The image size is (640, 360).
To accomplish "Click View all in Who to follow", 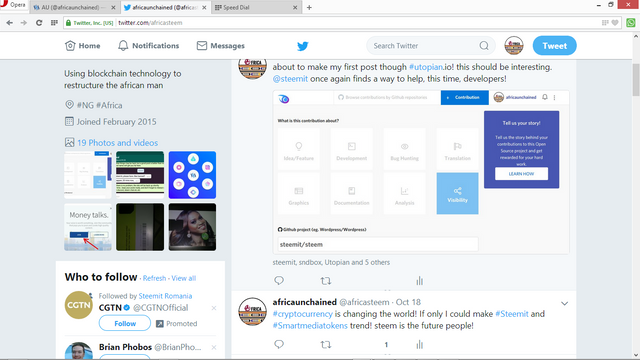I will 184,278.
